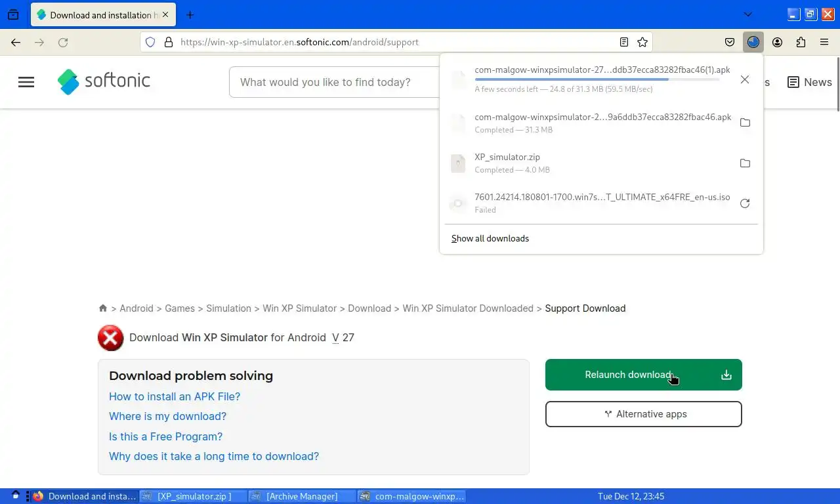Show XP_simulator.zip in folder
Screen dimensions: 840x504
click(745, 163)
